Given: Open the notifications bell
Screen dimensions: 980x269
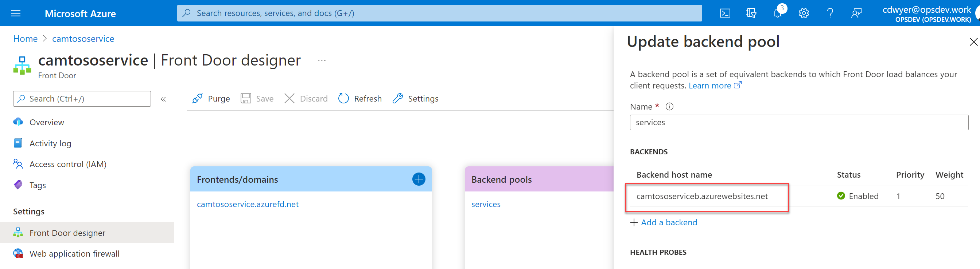Looking at the screenshot, I should coord(777,13).
